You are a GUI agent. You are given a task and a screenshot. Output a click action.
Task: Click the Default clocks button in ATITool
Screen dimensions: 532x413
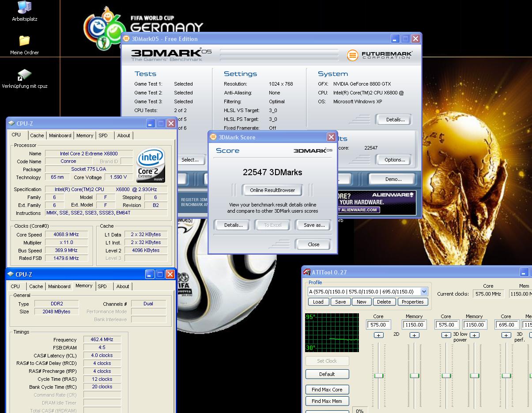[327, 374]
